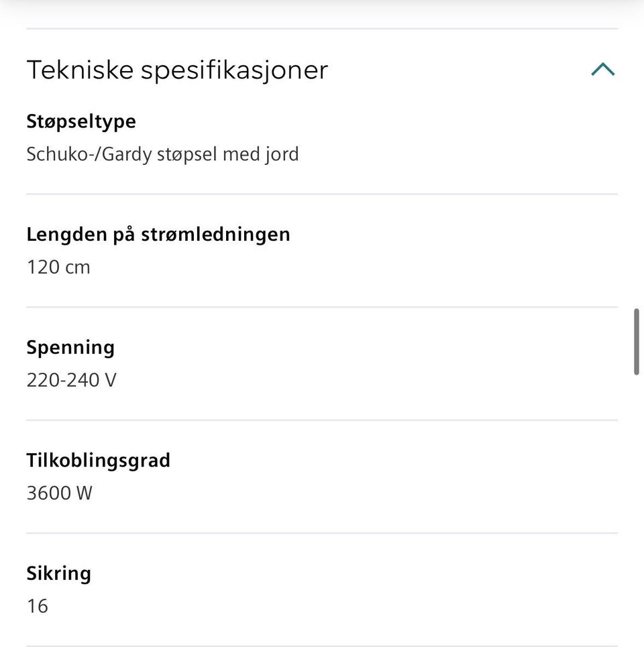Select the Støpseltype label
Screen dimensions: 644x647
click(x=81, y=121)
